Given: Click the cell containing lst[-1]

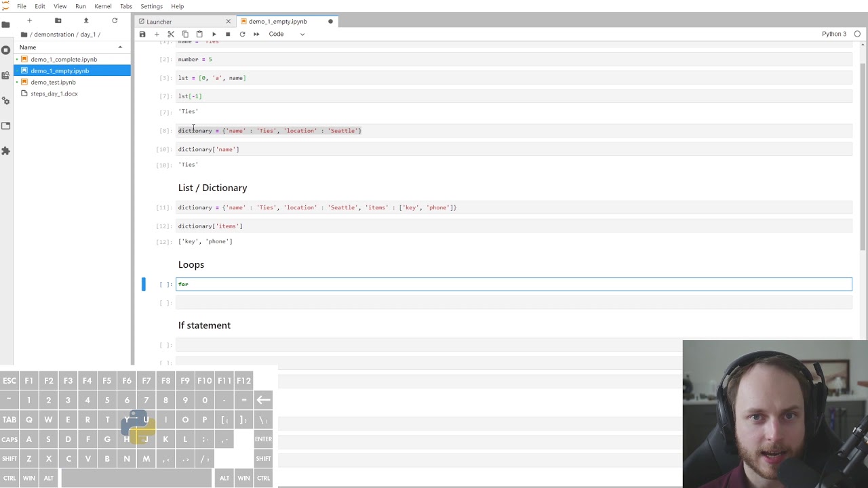Looking at the screenshot, I should coord(514,96).
